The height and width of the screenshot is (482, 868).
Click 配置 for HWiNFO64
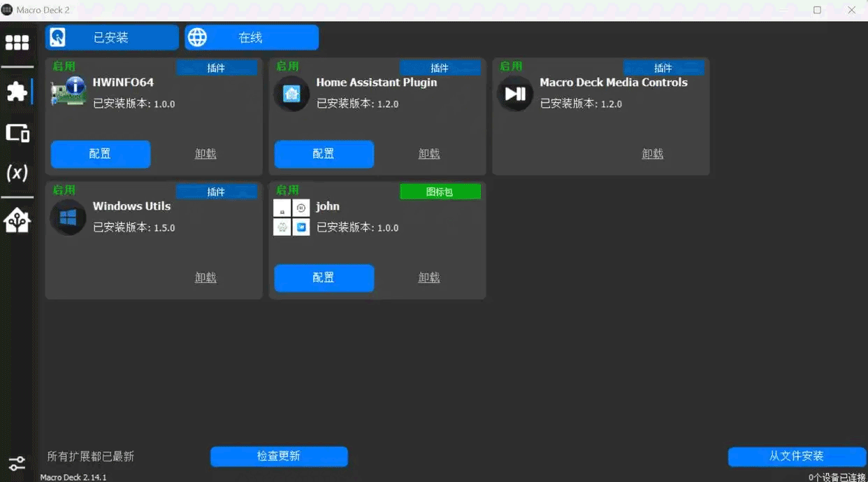click(x=101, y=154)
